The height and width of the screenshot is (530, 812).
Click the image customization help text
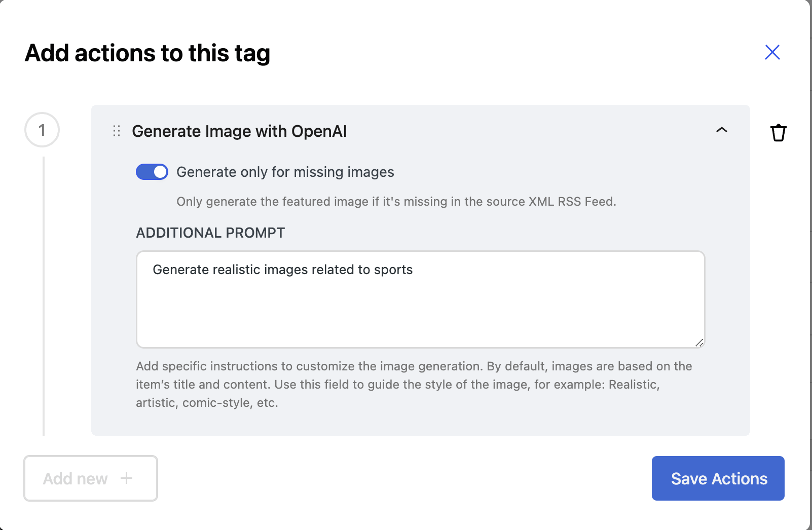(414, 385)
